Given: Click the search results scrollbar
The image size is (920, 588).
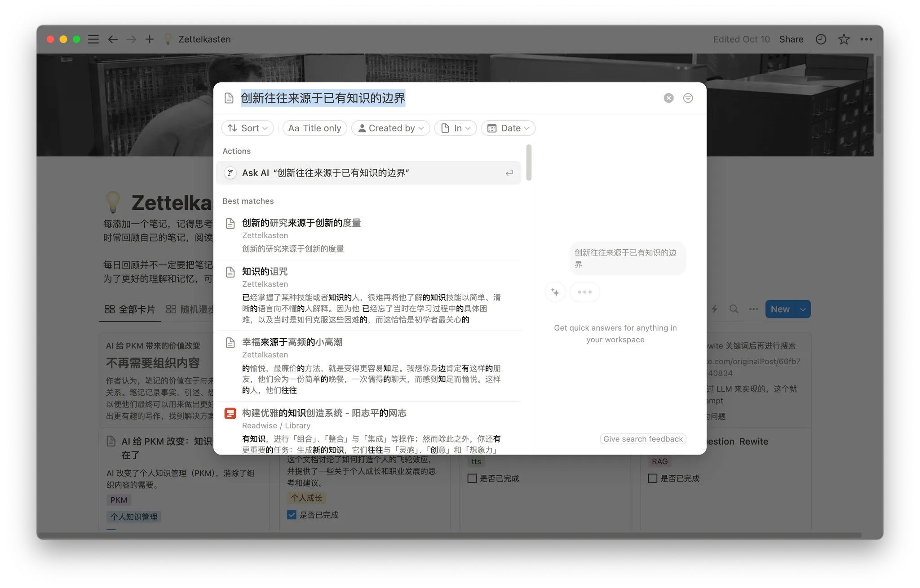Looking at the screenshot, I should (x=529, y=163).
